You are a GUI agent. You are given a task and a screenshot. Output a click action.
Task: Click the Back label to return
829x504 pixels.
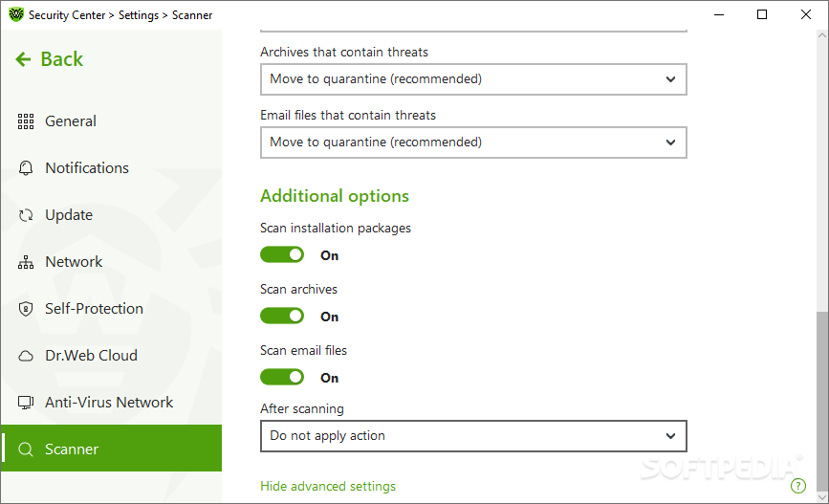tap(62, 59)
